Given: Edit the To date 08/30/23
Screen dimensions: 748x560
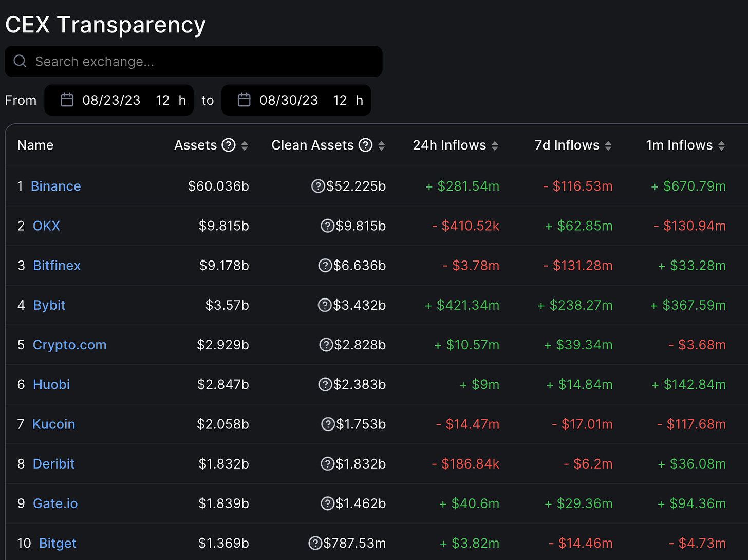Looking at the screenshot, I should click(x=289, y=100).
